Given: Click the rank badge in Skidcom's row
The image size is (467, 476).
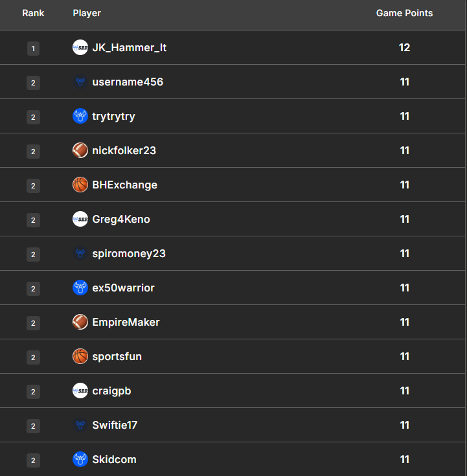Looking at the screenshot, I should click(x=33, y=460).
